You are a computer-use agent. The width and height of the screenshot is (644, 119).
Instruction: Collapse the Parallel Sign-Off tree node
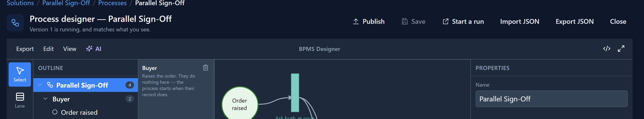(40, 85)
